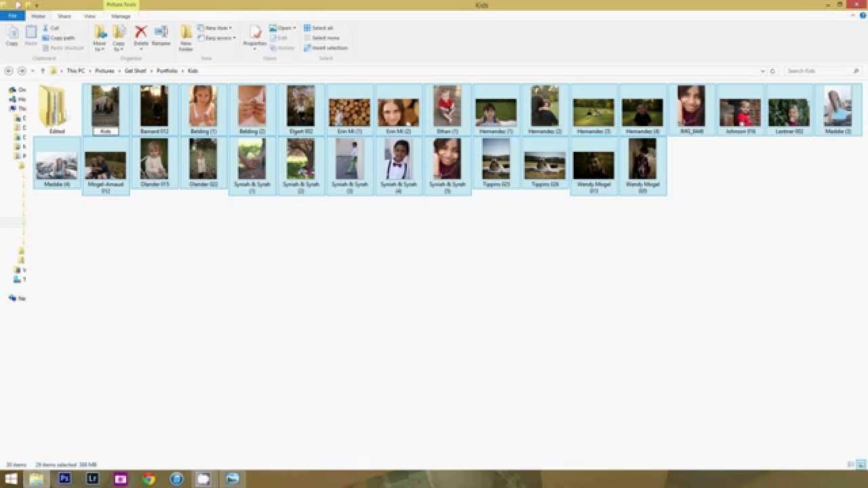Screen dimensions: 868x488
Task: Open the Easy access dropdown
Action: 217,38
